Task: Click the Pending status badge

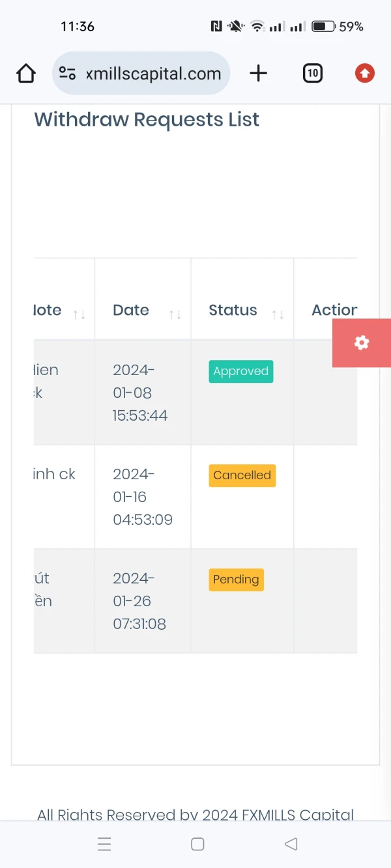Action: click(236, 580)
